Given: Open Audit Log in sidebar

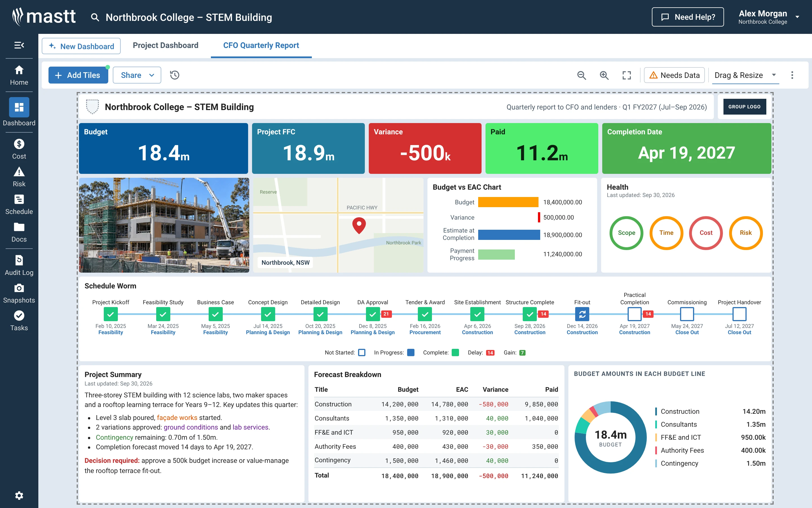Looking at the screenshot, I should point(19,265).
